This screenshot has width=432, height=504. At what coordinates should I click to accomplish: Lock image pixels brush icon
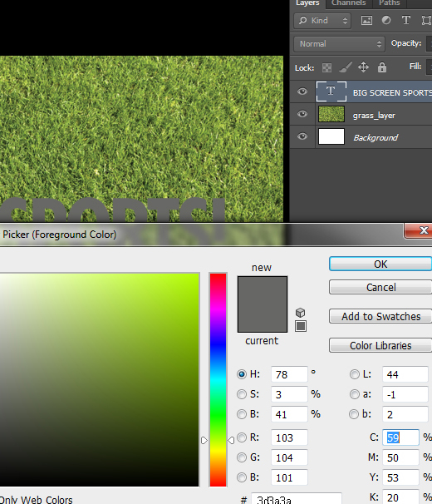346,67
